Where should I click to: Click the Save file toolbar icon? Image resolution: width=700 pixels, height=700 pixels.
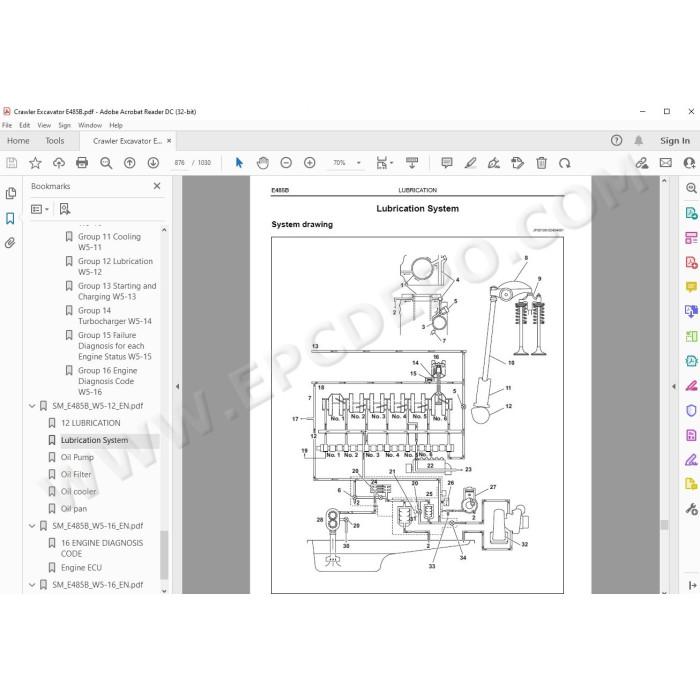12,163
